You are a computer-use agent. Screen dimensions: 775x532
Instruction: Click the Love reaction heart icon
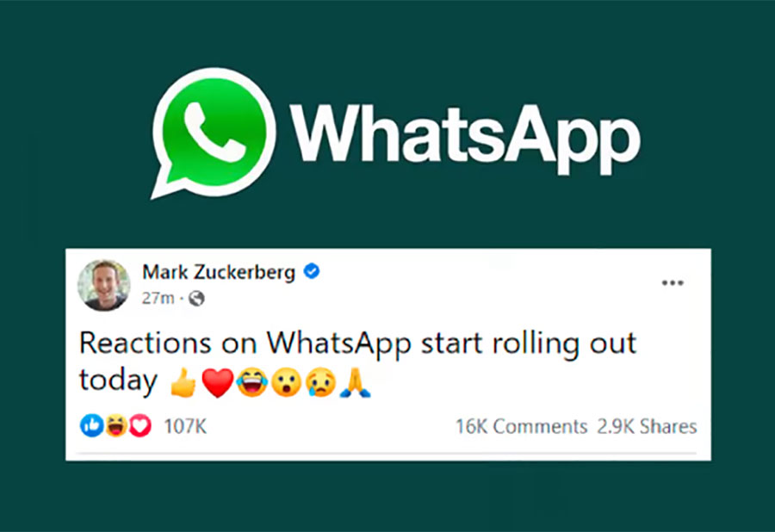[140, 425]
